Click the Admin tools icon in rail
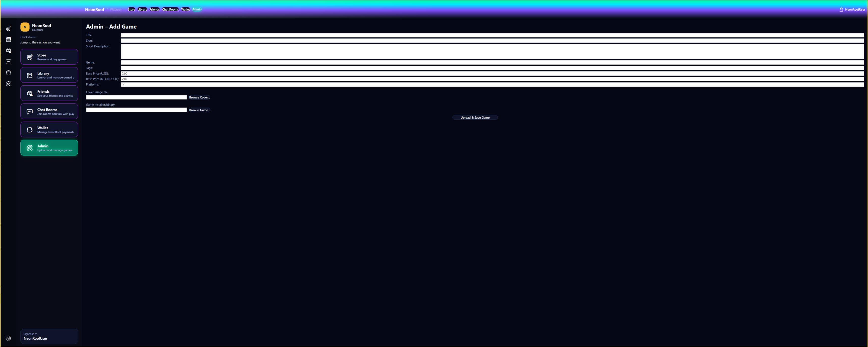Screen dimensions: 868x347 pos(8,84)
